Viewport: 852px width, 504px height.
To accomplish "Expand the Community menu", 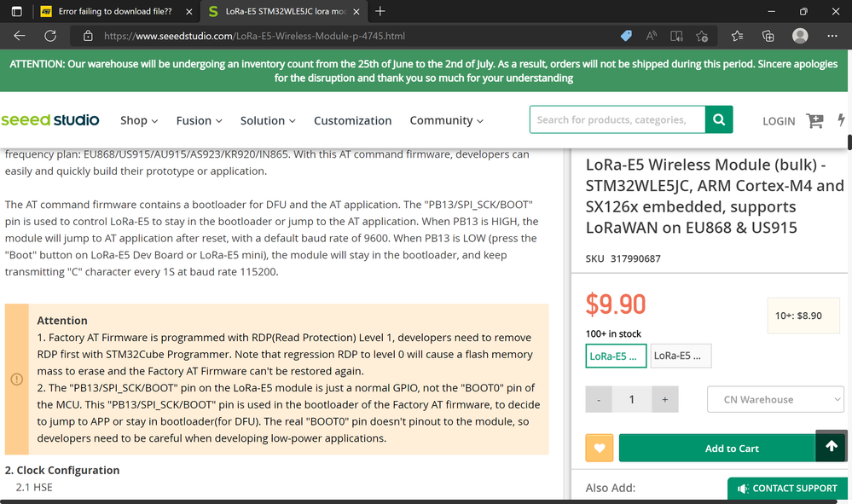I will [446, 120].
